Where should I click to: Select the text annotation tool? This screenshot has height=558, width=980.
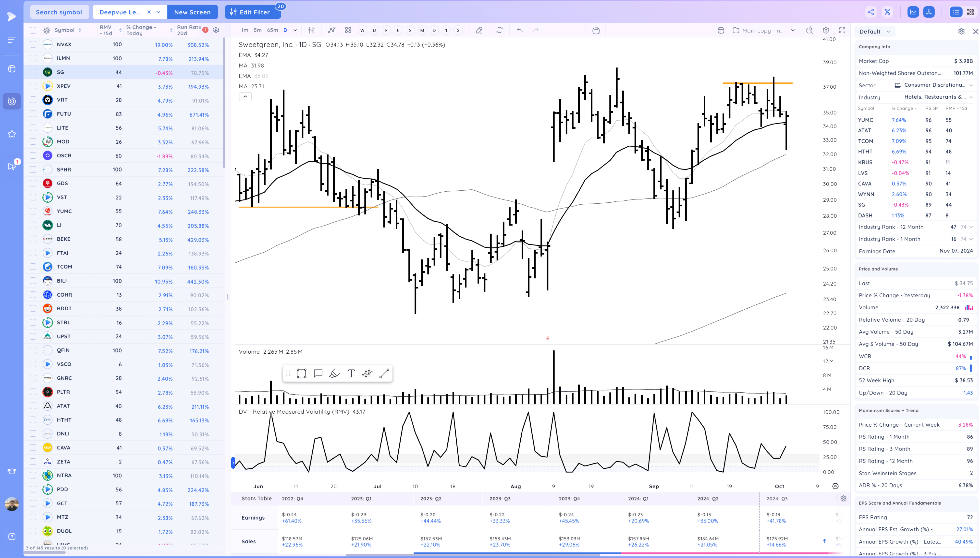pos(351,373)
